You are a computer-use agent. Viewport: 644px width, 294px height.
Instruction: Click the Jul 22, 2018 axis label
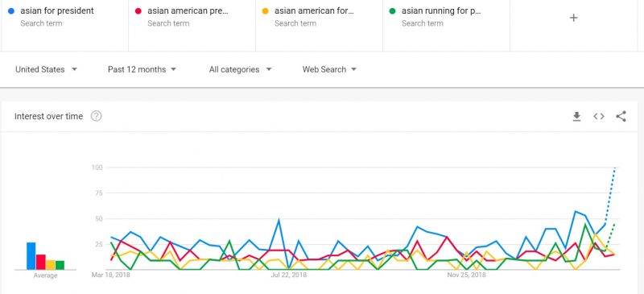[x=290, y=275]
